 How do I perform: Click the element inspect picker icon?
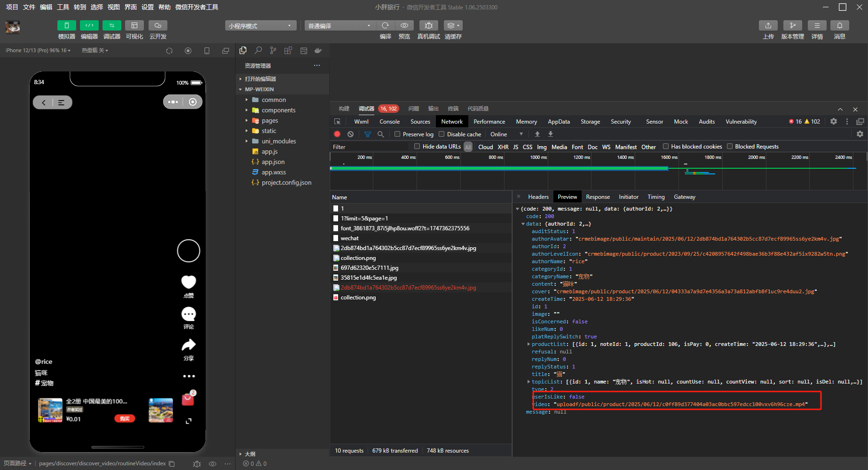coord(337,121)
